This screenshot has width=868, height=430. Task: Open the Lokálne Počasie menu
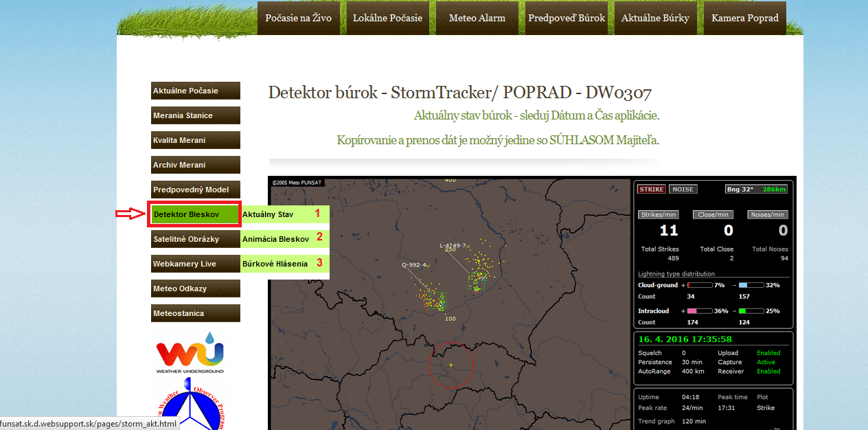(x=387, y=19)
